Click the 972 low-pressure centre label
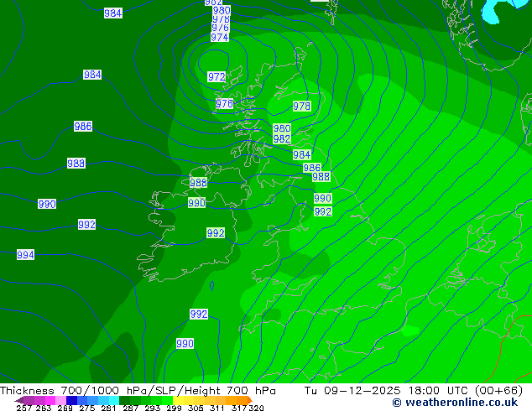532x411 pixels. point(216,76)
